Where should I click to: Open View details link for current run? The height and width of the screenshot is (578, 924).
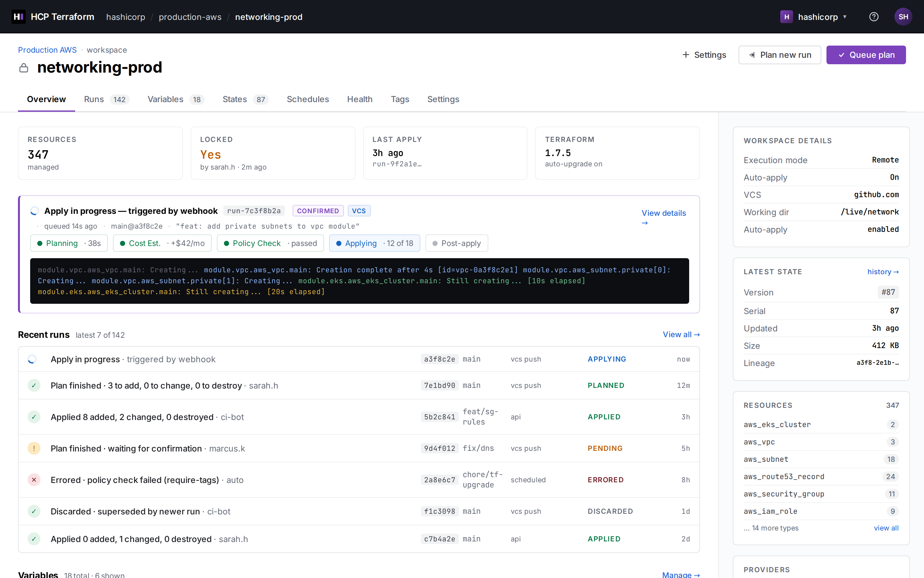663,217
